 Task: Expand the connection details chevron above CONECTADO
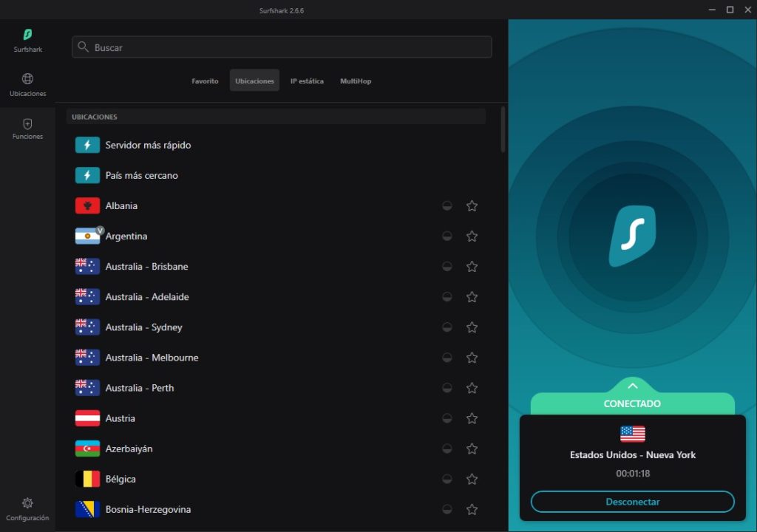point(632,386)
